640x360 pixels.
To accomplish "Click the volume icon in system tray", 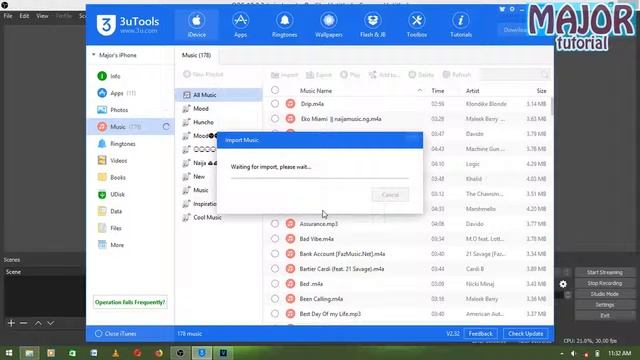I will click(573, 353).
